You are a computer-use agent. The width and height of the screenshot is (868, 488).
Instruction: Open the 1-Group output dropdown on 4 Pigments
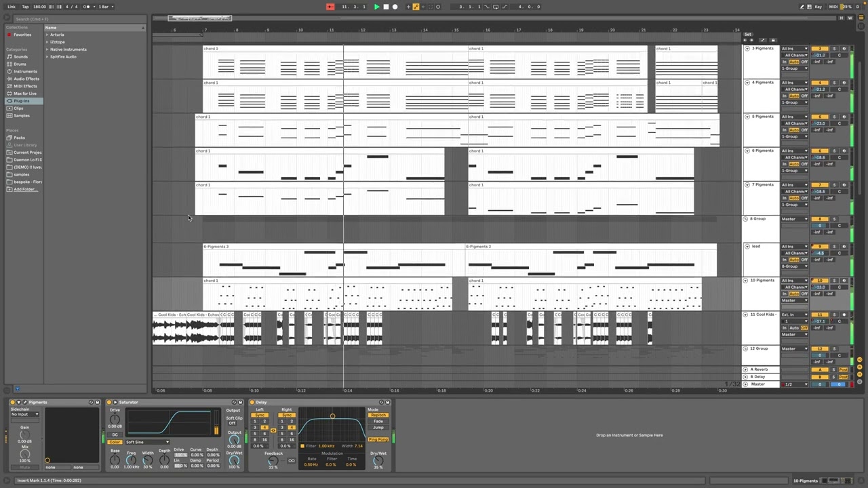(795, 102)
